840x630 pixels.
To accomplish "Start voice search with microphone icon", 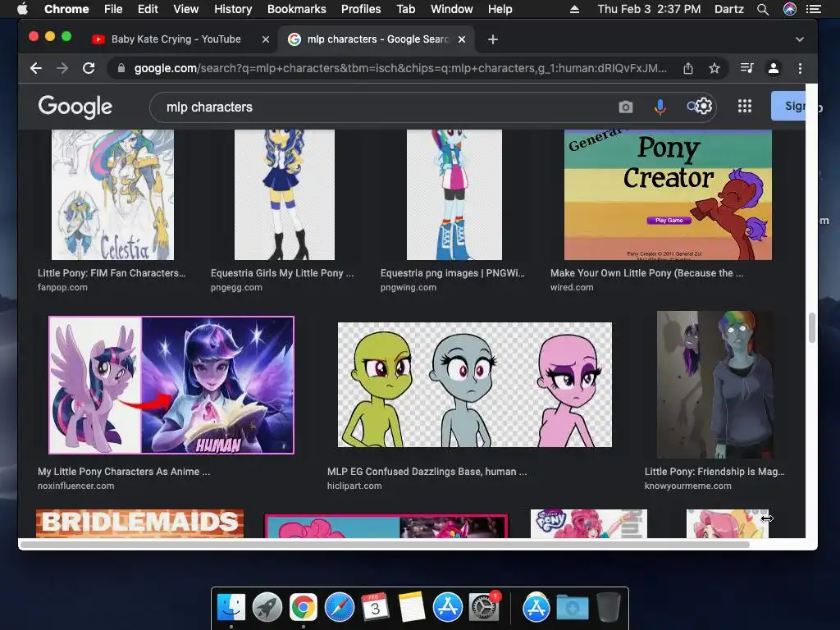I will click(x=660, y=107).
